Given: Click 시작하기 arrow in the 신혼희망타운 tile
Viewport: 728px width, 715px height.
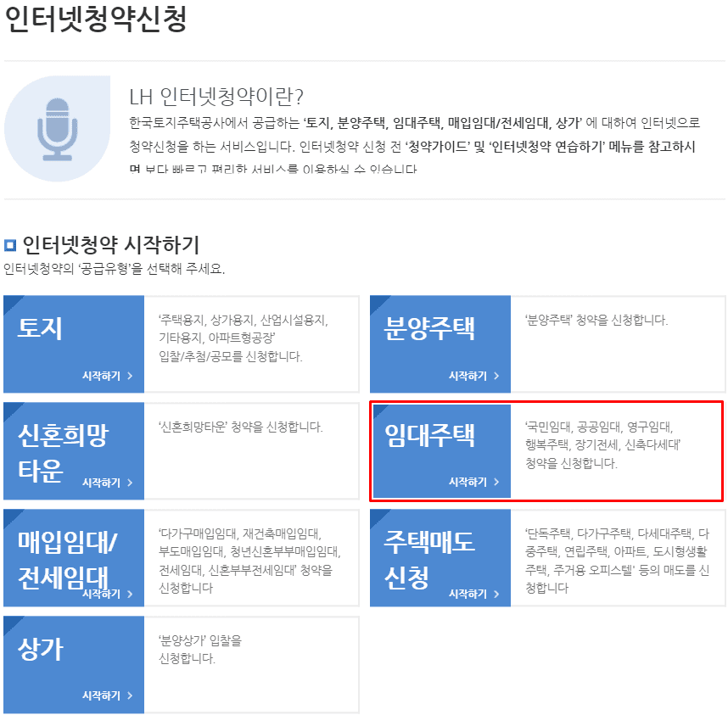Looking at the screenshot, I should pyautogui.click(x=107, y=483).
